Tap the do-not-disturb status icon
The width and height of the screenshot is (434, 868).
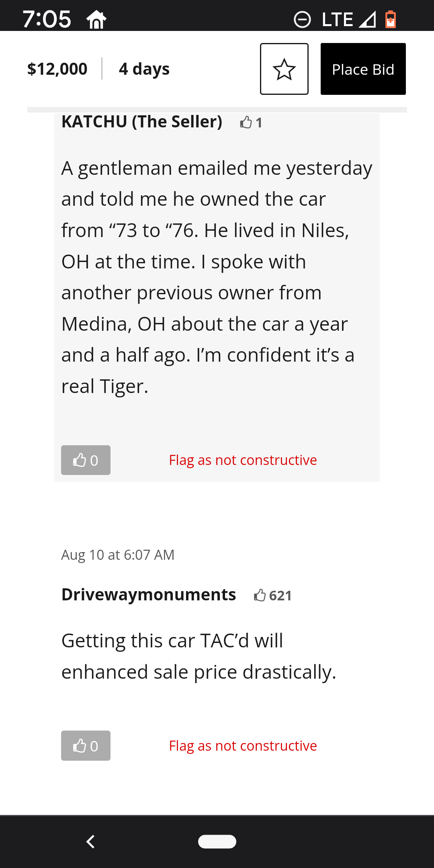[302, 19]
